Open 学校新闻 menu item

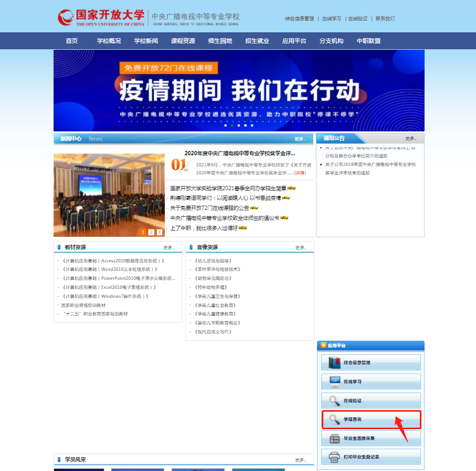146,41
